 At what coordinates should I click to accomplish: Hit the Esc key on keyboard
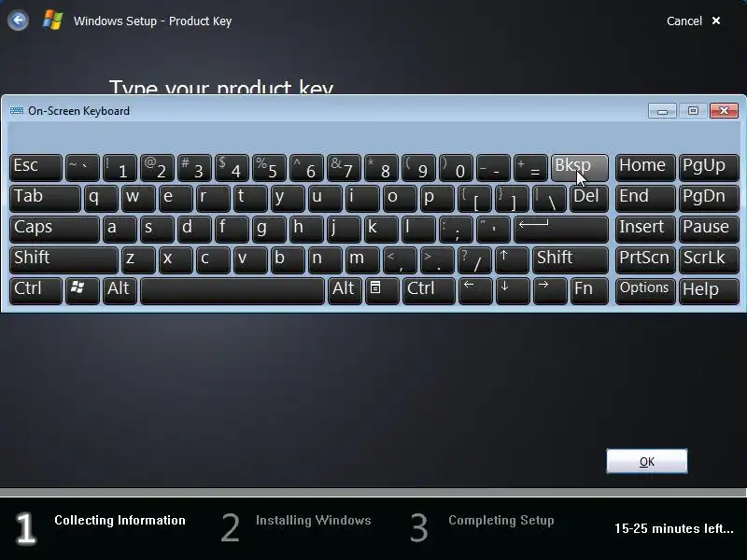(x=35, y=168)
